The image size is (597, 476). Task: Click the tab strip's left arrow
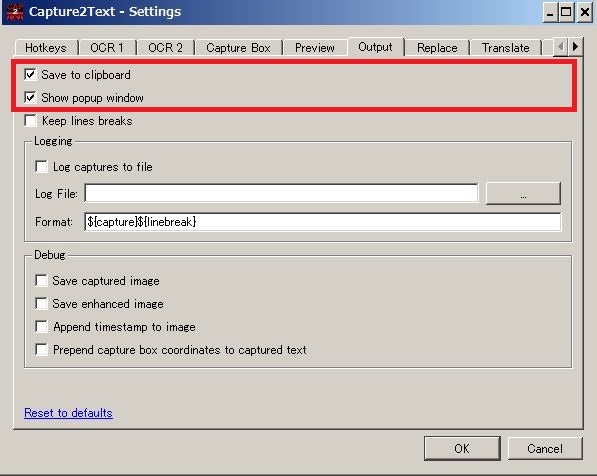(x=560, y=47)
